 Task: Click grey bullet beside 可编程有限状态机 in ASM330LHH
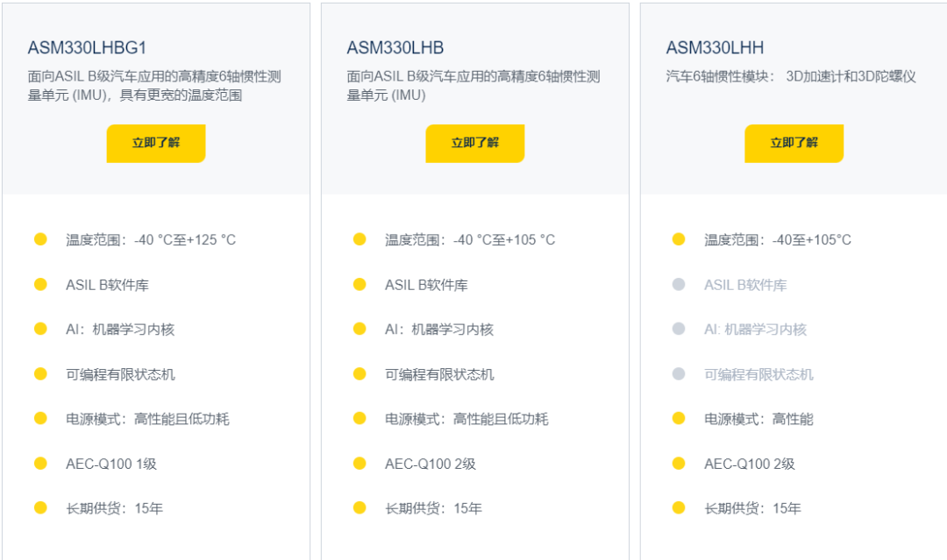pyautogui.click(x=679, y=373)
